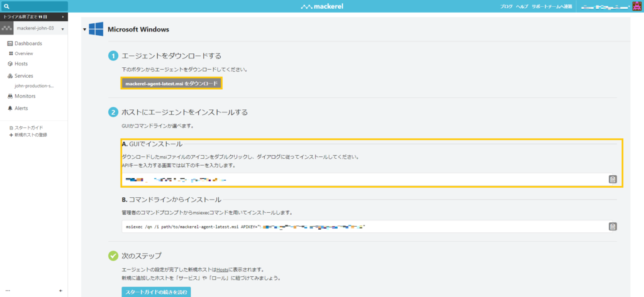Open the ブログ link in the header

(506, 6)
